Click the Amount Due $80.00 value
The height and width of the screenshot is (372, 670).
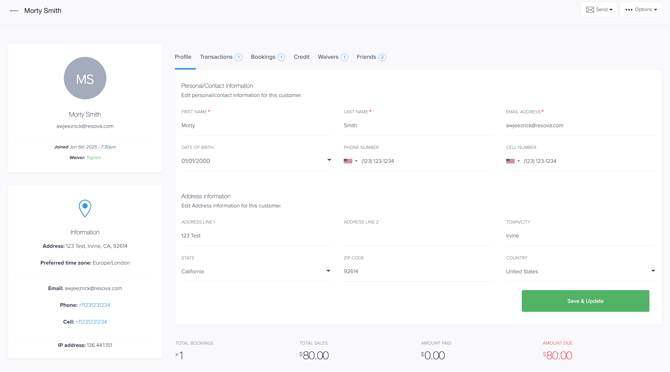point(558,355)
